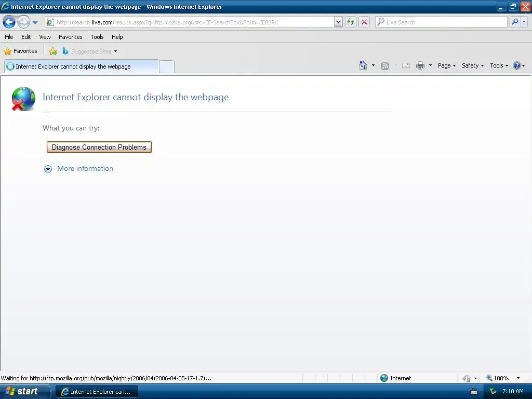
Task: Open the recent pages dropdown arrow
Action: click(35, 22)
